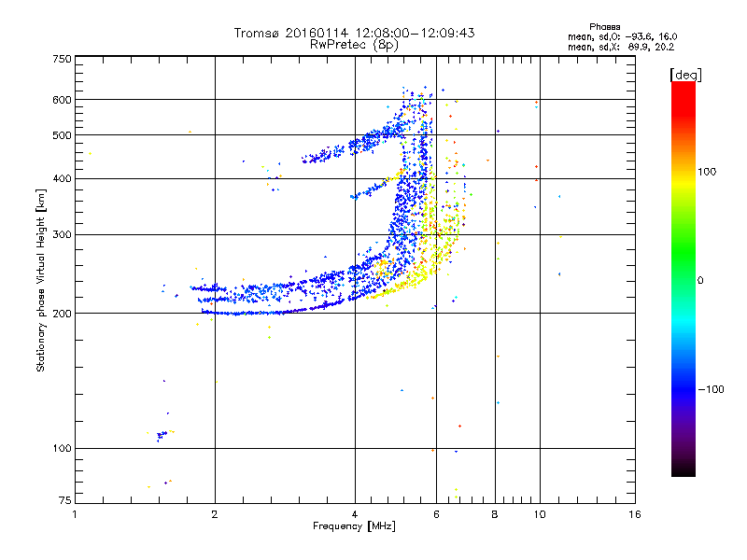Click the x-axis "6" tick label

[436, 514]
